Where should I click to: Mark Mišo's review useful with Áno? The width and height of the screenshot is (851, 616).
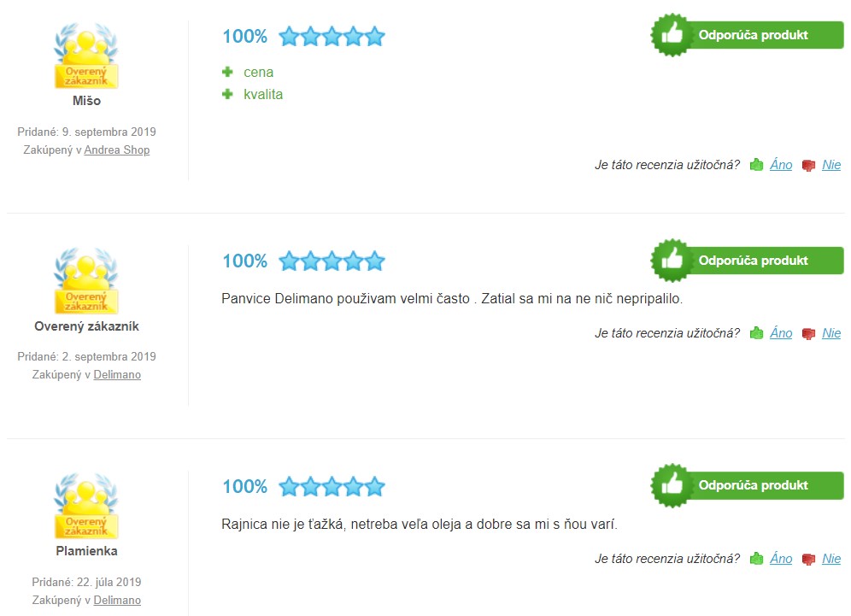click(781, 165)
